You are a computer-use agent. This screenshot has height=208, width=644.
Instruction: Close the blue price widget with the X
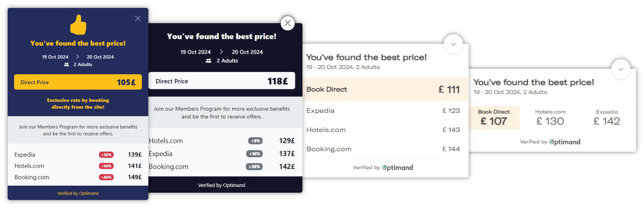point(138,19)
